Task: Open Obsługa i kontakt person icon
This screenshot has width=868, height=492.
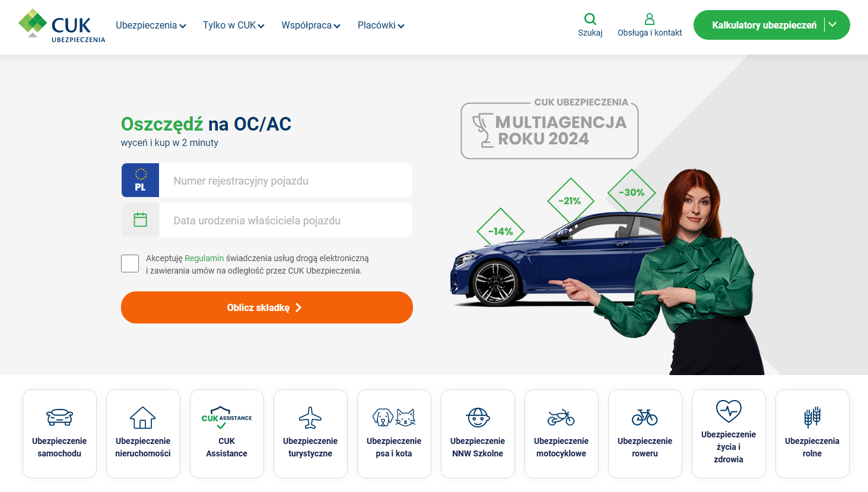Action: [650, 19]
